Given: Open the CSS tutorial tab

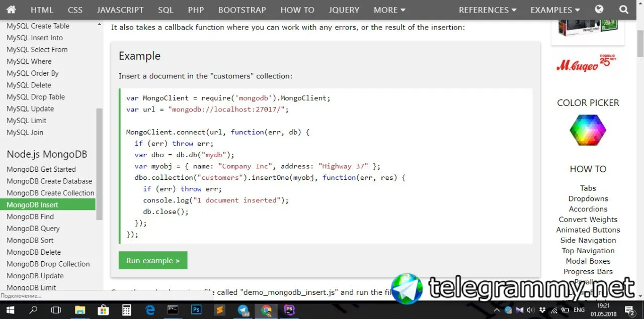Looking at the screenshot, I should tap(75, 10).
